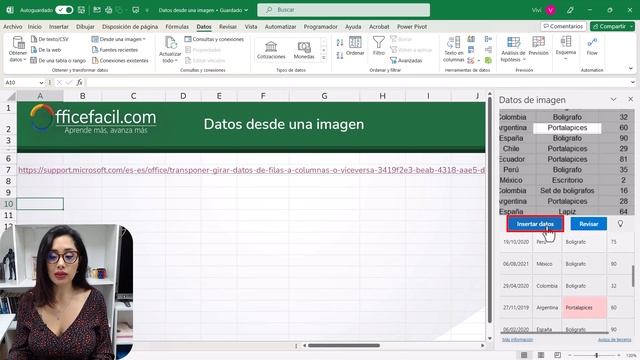Switch to Normal view in status bar
Image resolution: width=640 pixels, height=360 pixels.
[524, 355]
